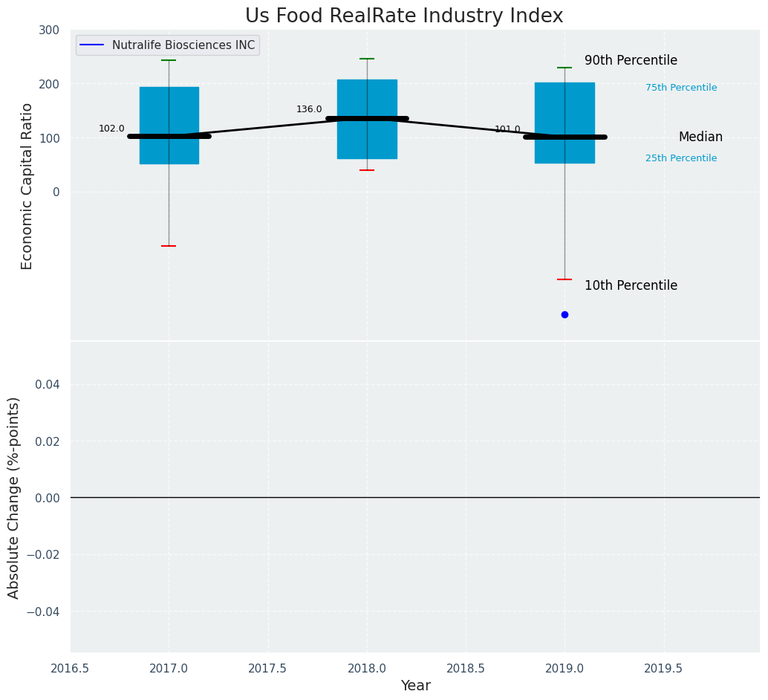
Task: Click the red lower whisker cap for 2017
Action: [x=169, y=246]
